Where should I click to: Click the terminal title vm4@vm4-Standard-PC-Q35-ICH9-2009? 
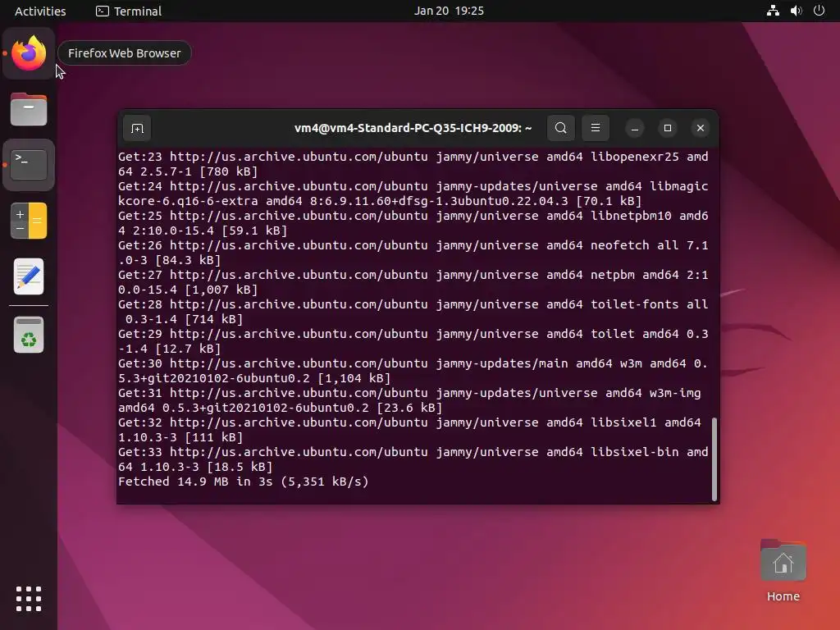pos(413,128)
